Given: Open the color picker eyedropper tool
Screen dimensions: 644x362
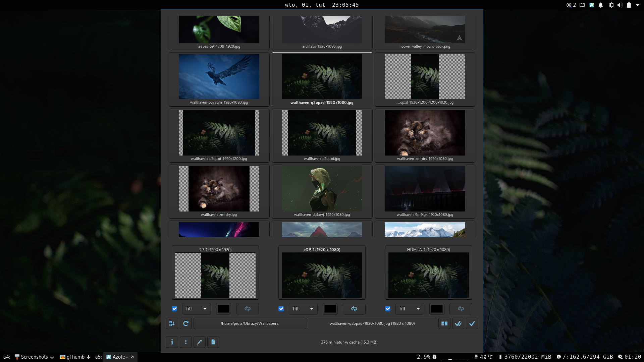Looking at the screenshot, I should pos(200,342).
